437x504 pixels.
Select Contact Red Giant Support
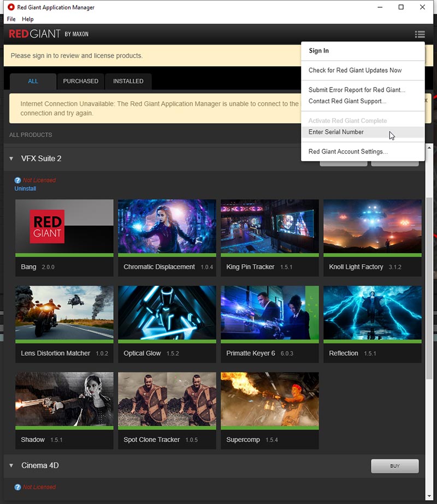(363, 101)
